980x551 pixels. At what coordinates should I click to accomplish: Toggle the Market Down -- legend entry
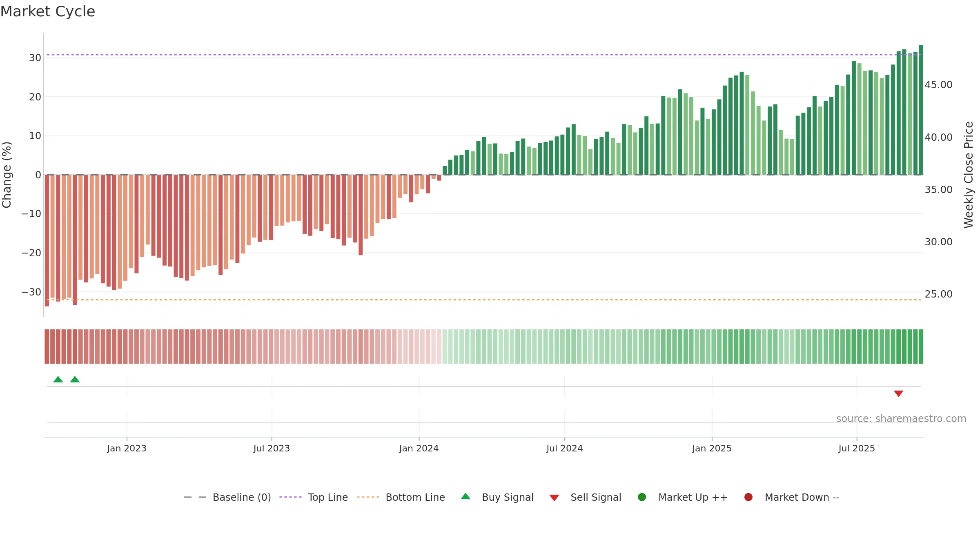(x=791, y=497)
